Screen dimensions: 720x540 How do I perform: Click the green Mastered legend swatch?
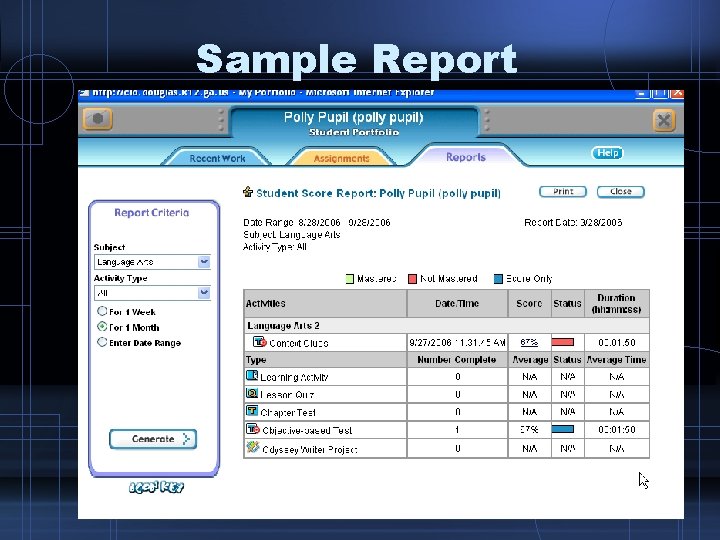(350, 279)
